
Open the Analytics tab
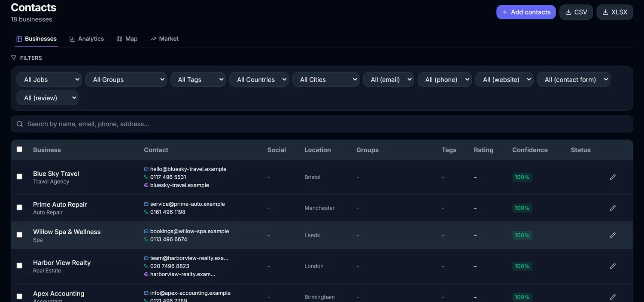pos(87,39)
